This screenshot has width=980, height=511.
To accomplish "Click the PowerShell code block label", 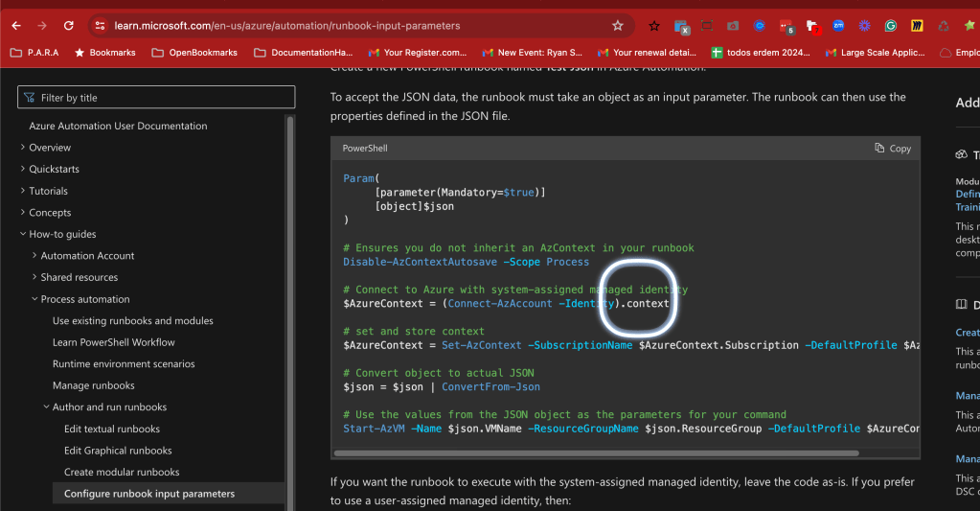I will [365, 149].
